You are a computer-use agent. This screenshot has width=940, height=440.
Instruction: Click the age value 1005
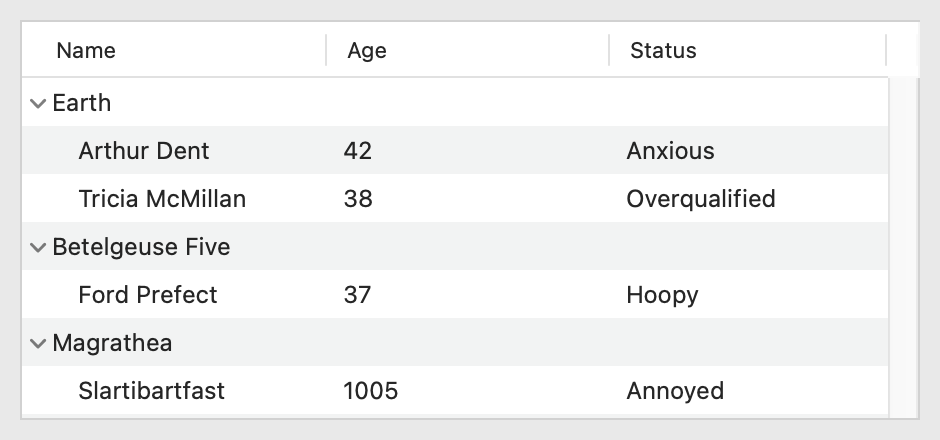tap(370, 391)
